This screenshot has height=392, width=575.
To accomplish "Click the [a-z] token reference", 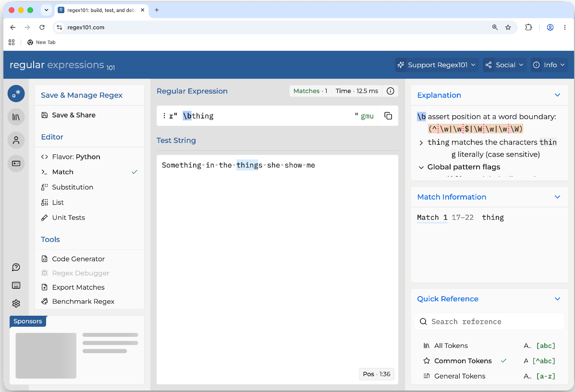I will [546, 376].
